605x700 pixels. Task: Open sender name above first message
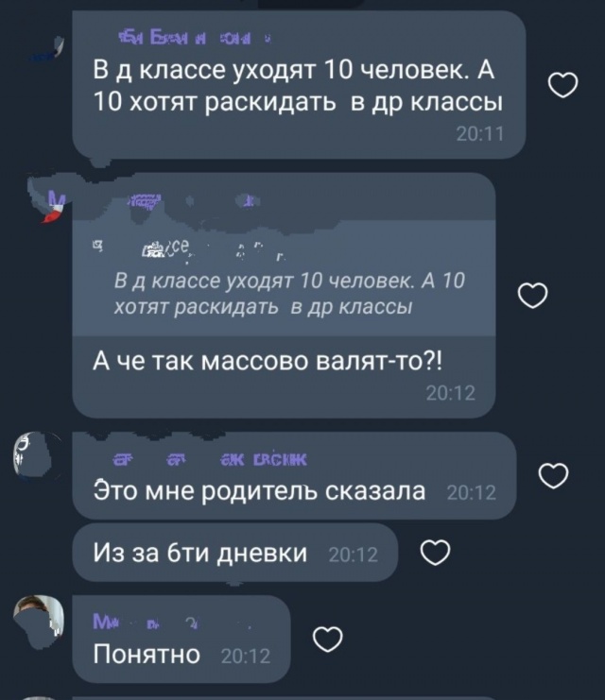195,39
